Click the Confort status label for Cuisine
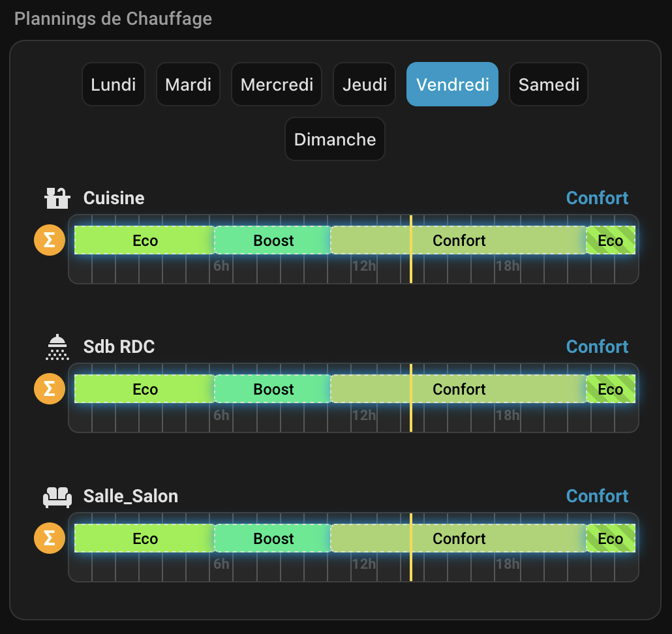This screenshot has height=634, width=672. click(597, 198)
